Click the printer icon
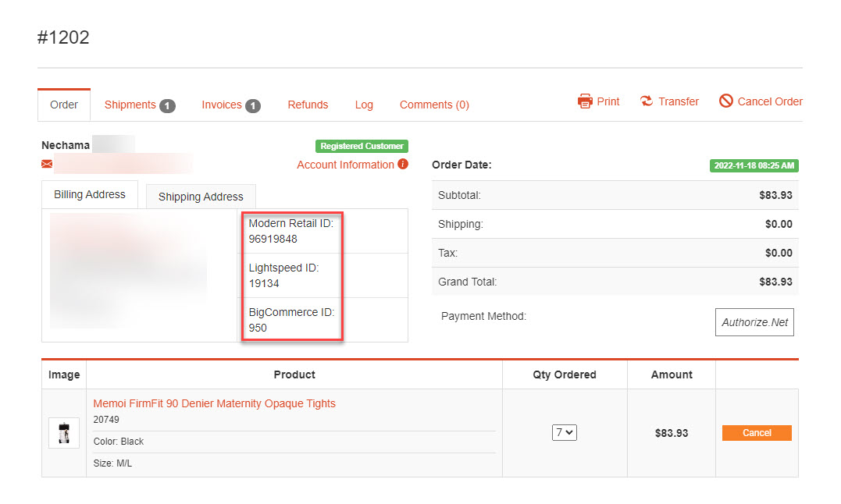Screen dimensions: 841x504 [585, 101]
